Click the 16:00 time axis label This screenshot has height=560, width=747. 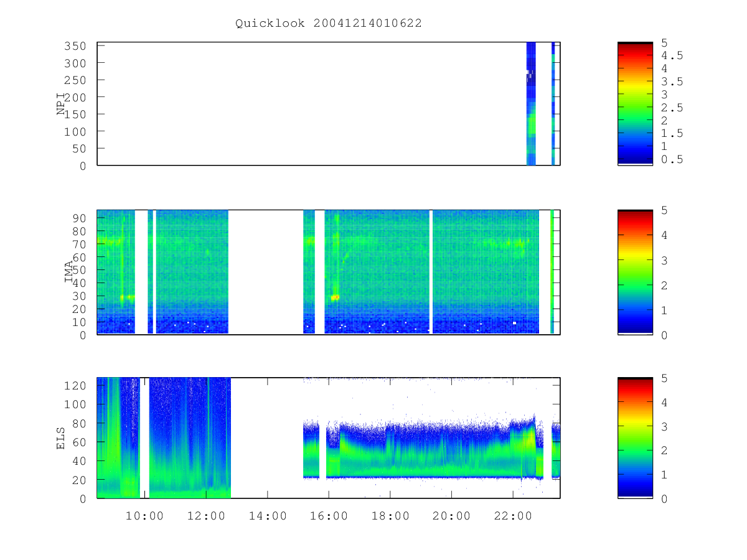click(329, 516)
